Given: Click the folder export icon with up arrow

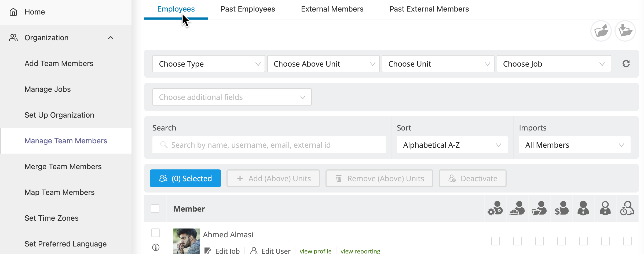Looking at the screenshot, I should click(601, 31).
